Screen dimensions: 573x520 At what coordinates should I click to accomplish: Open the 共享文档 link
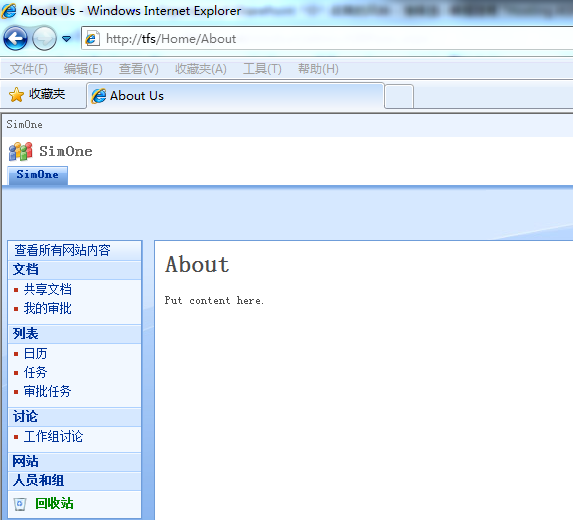click(48, 289)
